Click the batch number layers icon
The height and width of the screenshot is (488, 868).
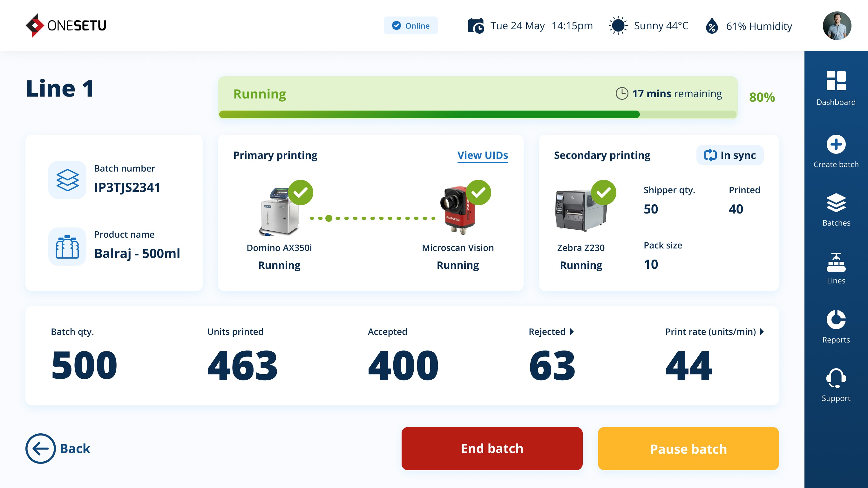(x=67, y=180)
